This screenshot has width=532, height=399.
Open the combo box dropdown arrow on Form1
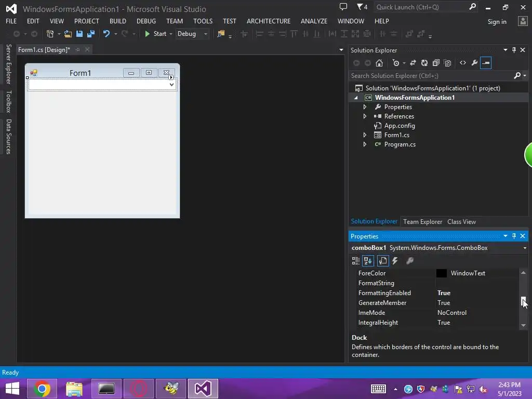point(171,85)
